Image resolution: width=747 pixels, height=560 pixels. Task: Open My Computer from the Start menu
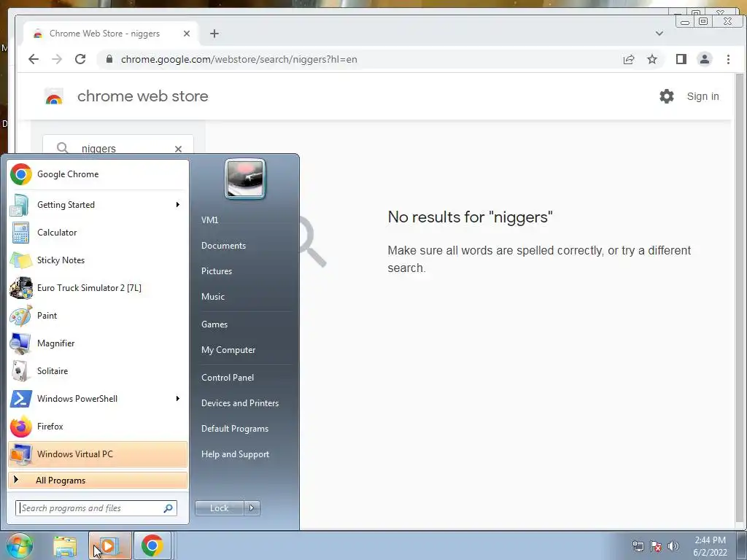(x=228, y=350)
